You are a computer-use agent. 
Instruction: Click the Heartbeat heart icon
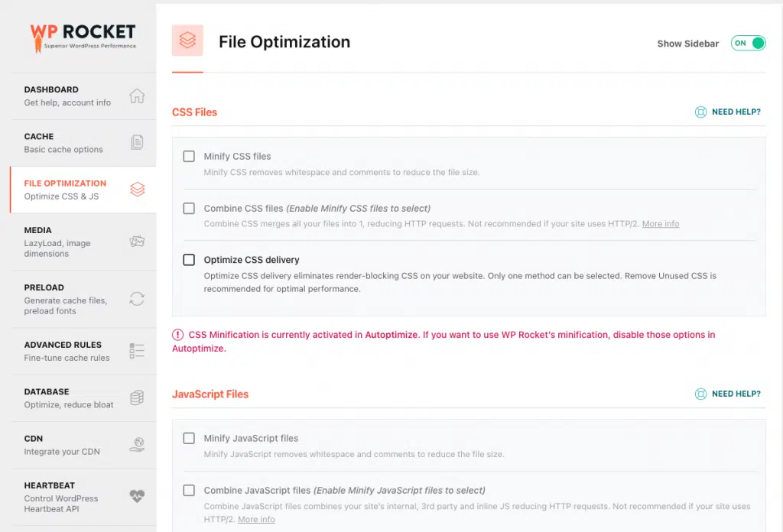(137, 496)
